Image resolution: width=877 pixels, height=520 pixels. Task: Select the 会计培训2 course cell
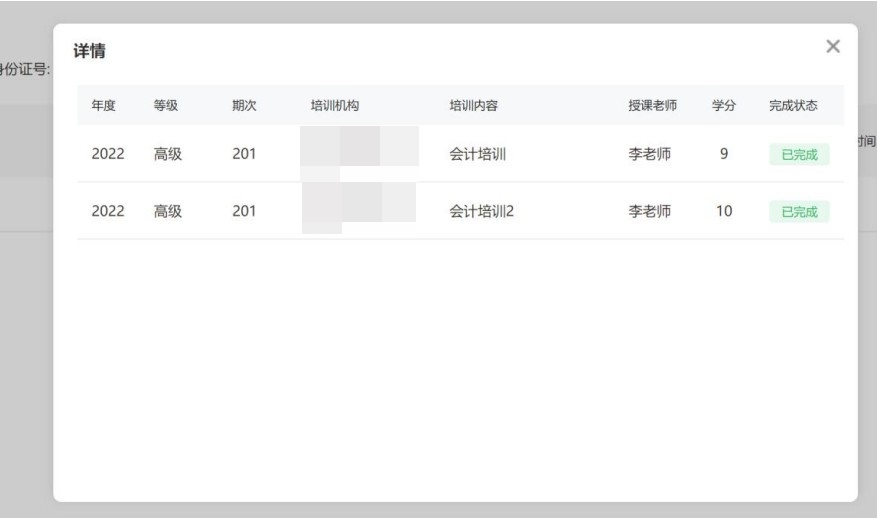pos(481,211)
